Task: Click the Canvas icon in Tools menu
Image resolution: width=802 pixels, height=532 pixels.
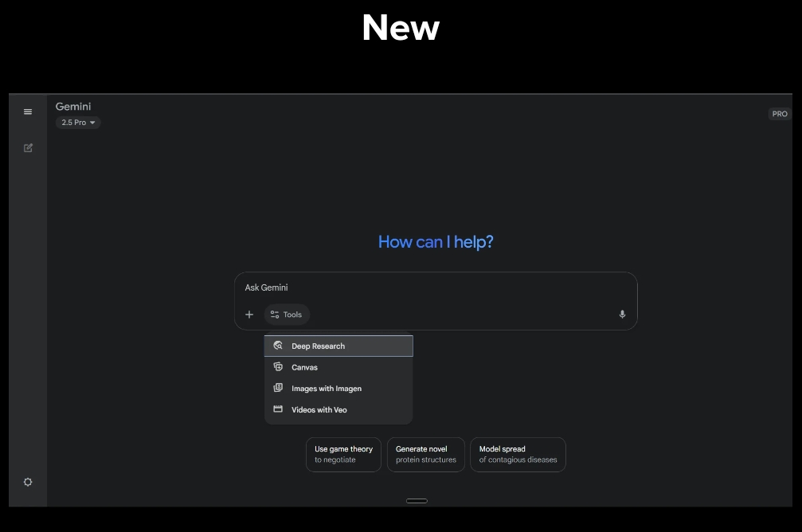Action: (278, 367)
